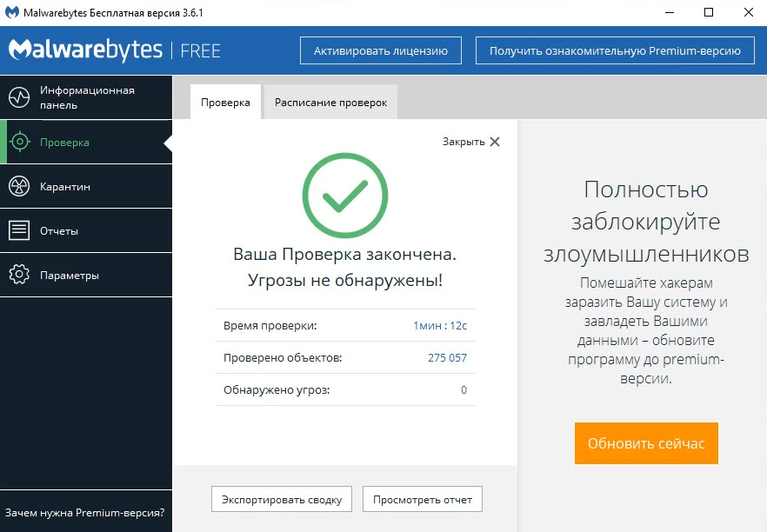Viewport: 767px width, 532px height.
Task: Click the Malwarebytes logo in title bar
Action: click(12, 12)
